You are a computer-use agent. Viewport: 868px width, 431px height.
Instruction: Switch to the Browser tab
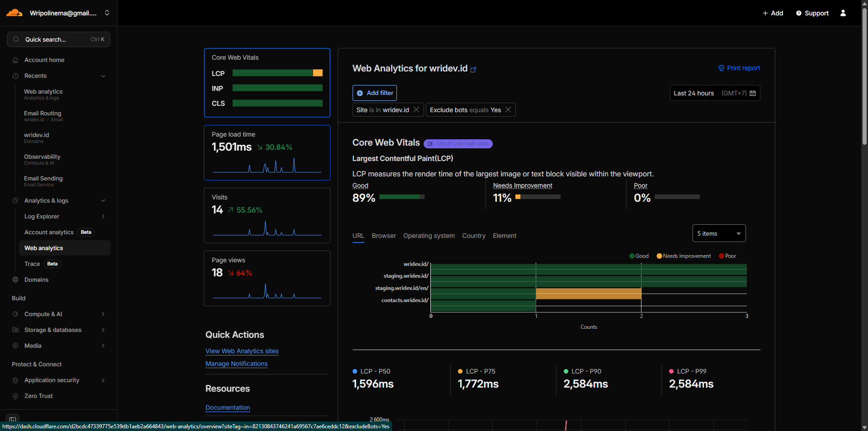pos(383,236)
